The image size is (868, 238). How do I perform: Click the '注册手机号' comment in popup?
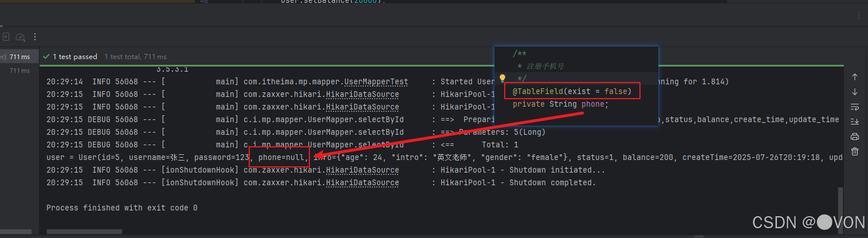545,67
